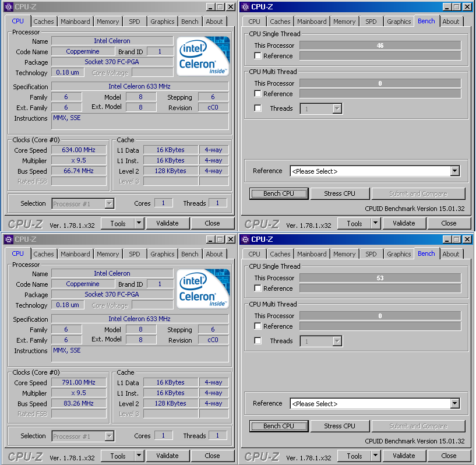Enable multi thread Reference checkbox in score-46 window
Viewport: 476px width, 465px height.
point(258,94)
